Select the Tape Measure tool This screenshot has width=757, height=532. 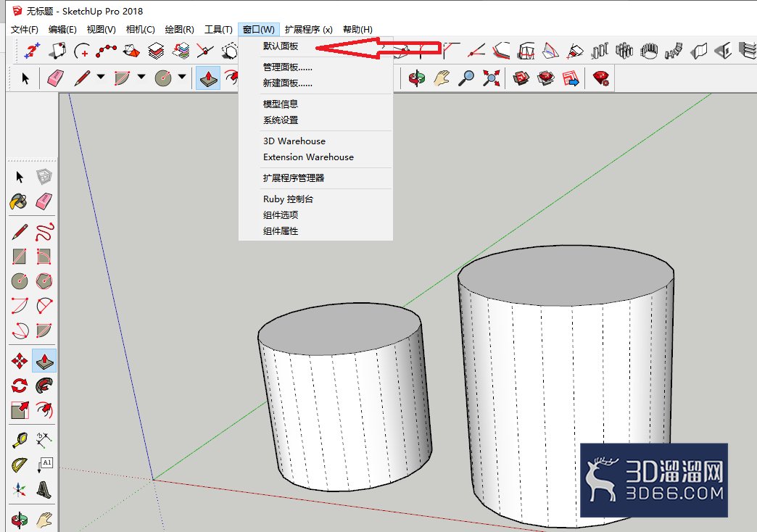coord(20,440)
